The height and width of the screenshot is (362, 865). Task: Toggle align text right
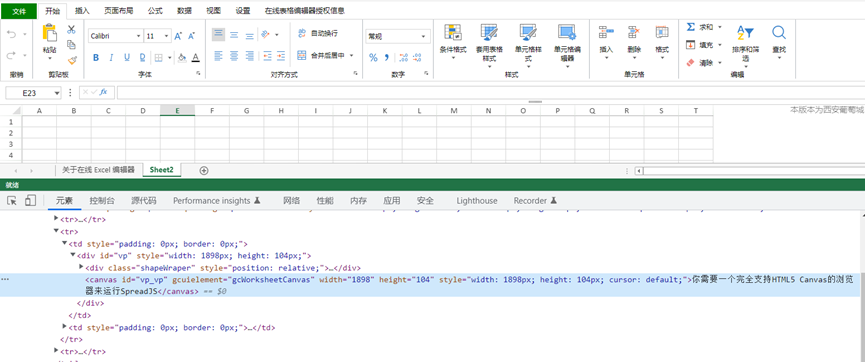249,56
